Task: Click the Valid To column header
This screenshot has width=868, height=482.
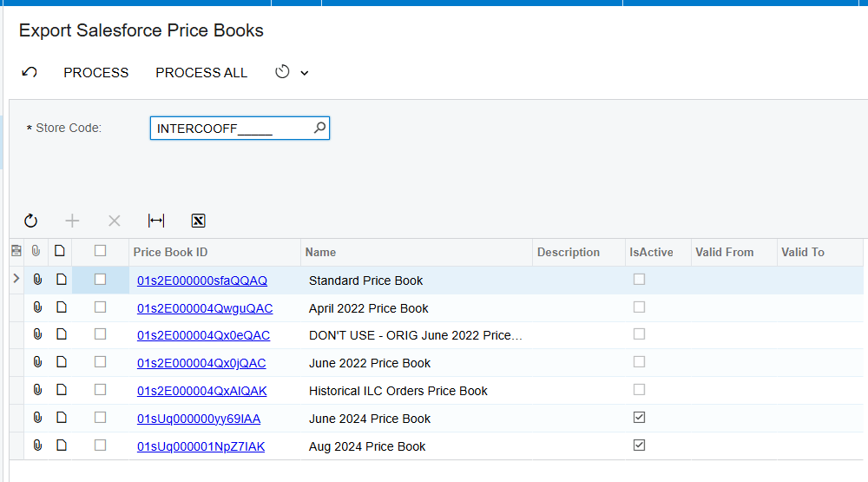Action: coord(820,252)
